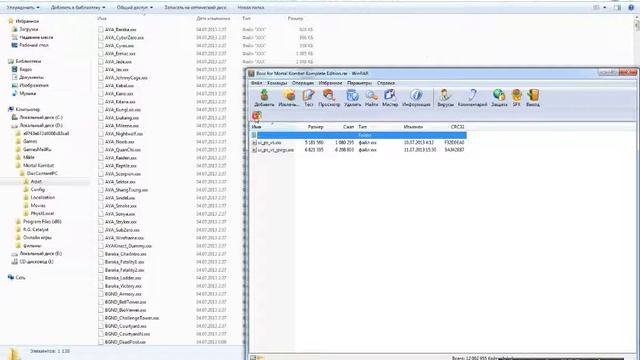Open Избранное in the navigation pane
The image size is (640, 360).
tap(27, 21)
